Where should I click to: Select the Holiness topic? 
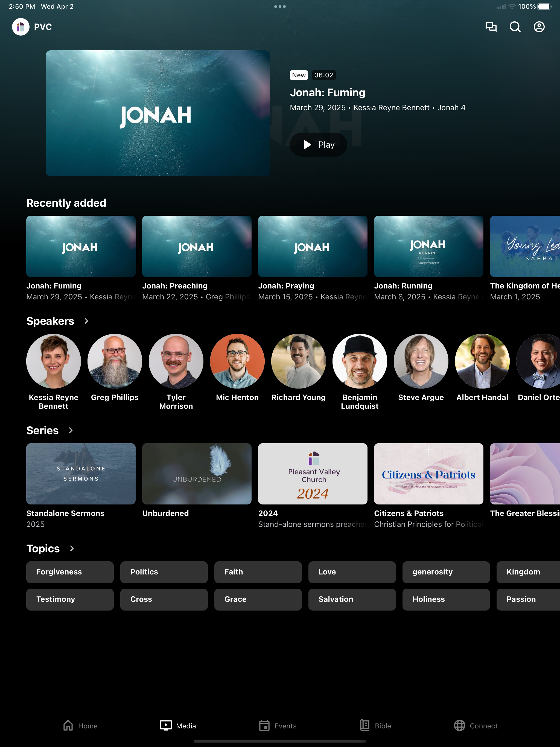pyautogui.click(x=446, y=599)
